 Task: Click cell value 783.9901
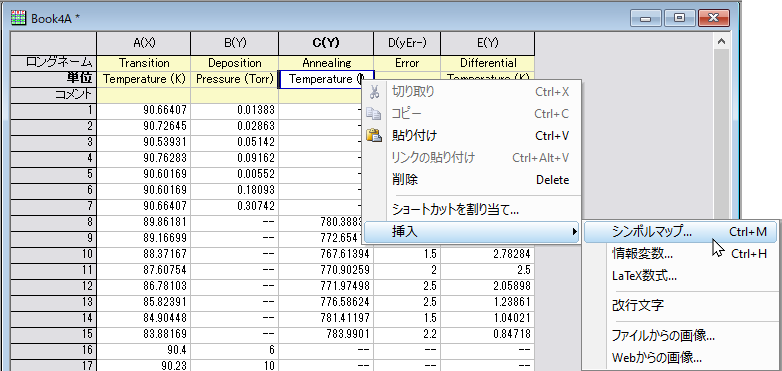pyautogui.click(x=326, y=334)
